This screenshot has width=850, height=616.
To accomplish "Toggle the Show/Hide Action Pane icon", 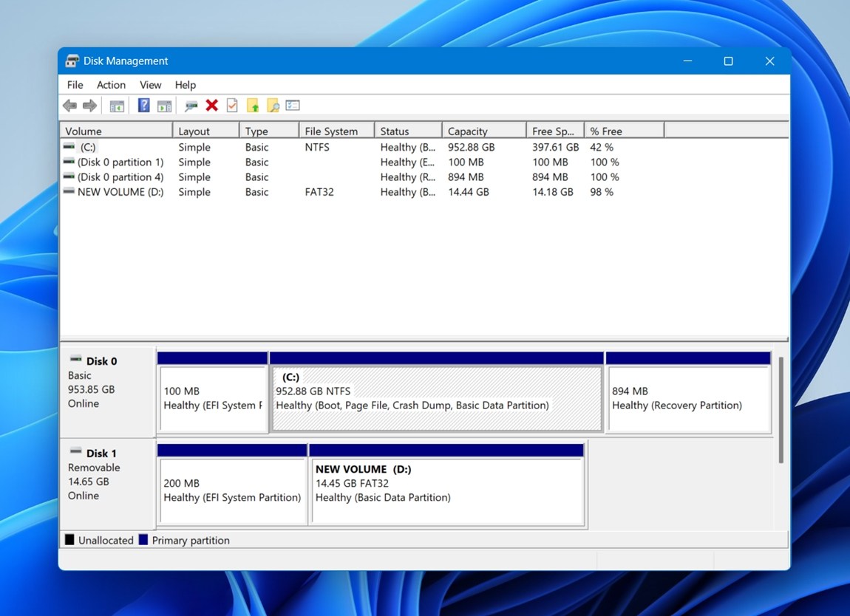I will coord(164,106).
